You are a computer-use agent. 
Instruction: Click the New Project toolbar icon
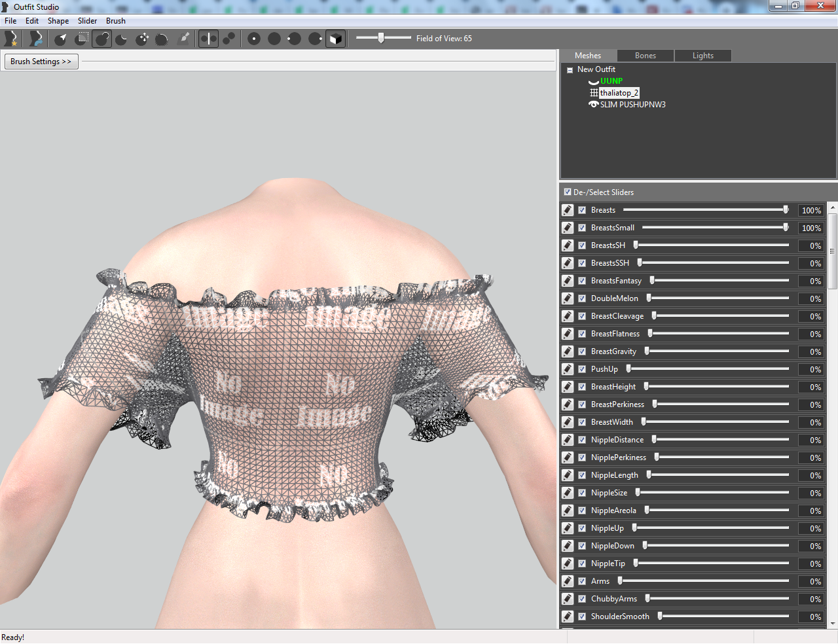[10, 39]
